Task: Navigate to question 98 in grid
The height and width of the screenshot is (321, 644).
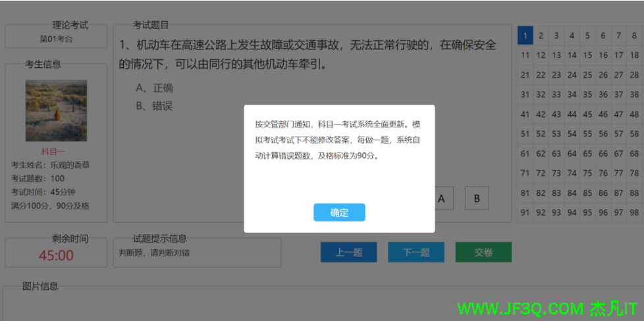Action: coord(634,212)
